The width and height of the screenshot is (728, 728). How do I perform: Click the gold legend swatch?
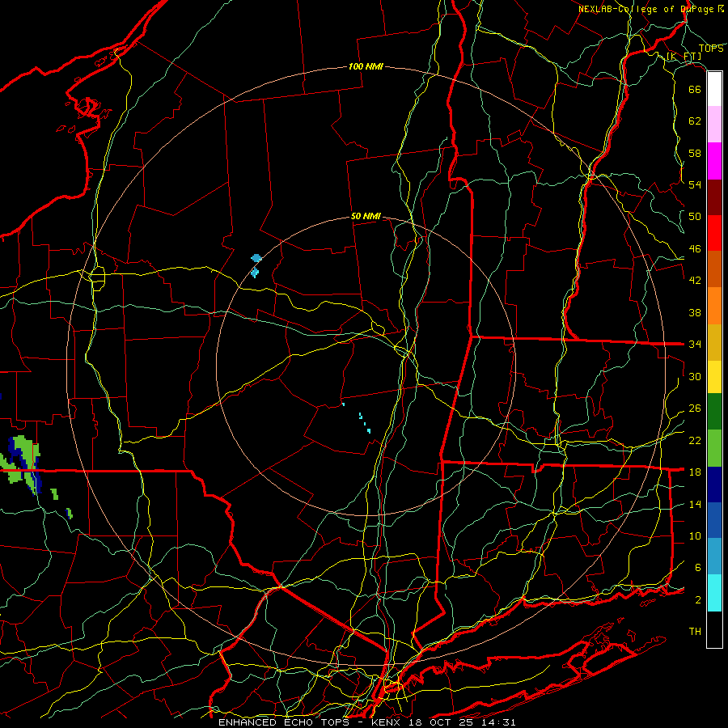pos(714,342)
